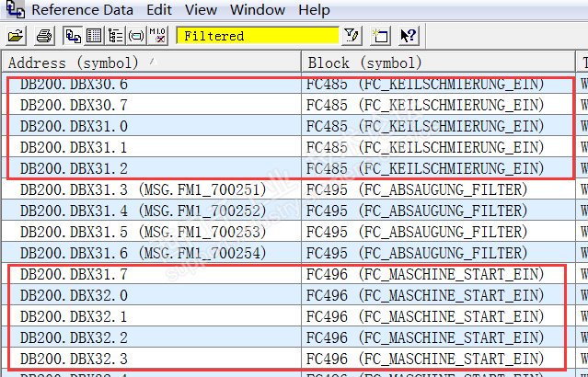Select address DB200.DBX31.4 (MSG.FM1_700252)
The height and width of the screenshot is (377, 588).
[x=143, y=211]
